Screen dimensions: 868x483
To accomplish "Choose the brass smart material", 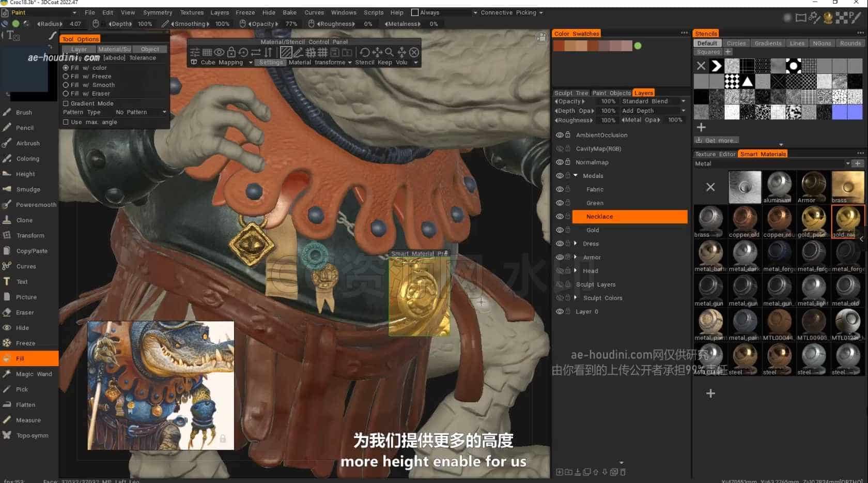I will (847, 187).
